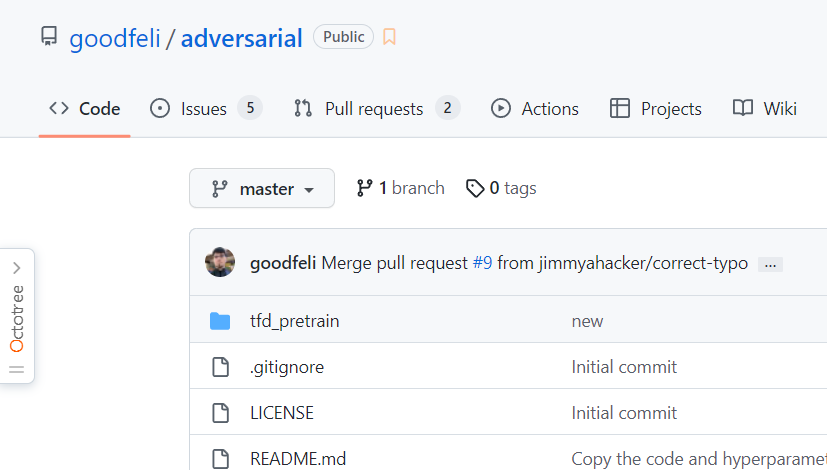This screenshot has width=827, height=470.
Task: Go to the Actions tab
Action: click(535, 109)
